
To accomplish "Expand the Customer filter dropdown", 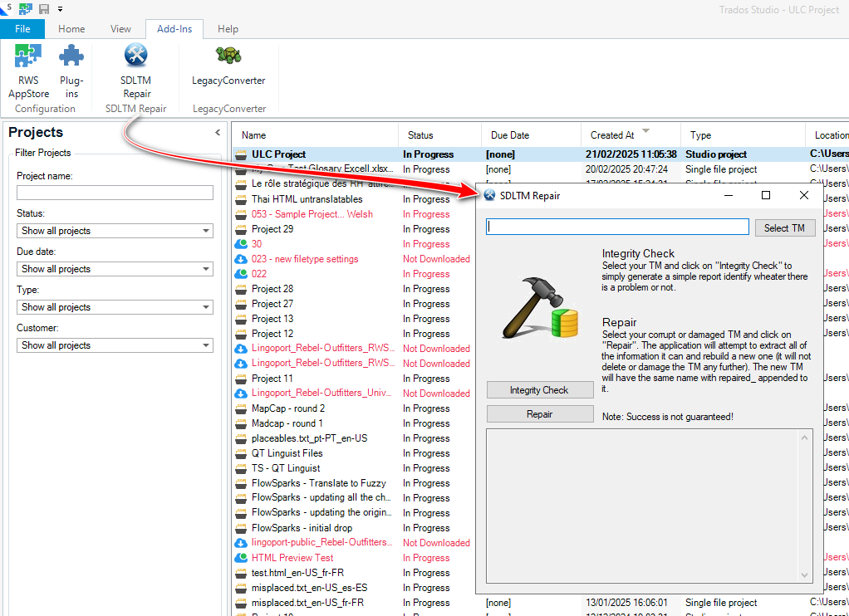I will click(x=115, y=345).
